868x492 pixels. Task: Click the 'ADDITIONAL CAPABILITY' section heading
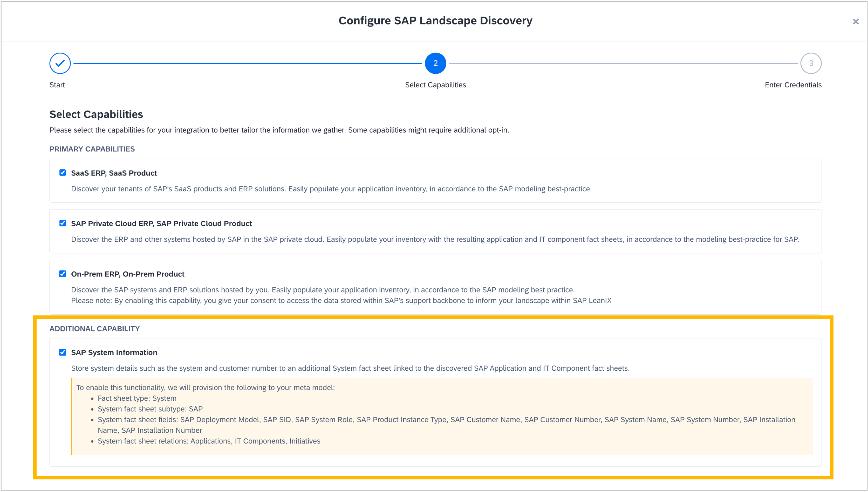(94, 329)
